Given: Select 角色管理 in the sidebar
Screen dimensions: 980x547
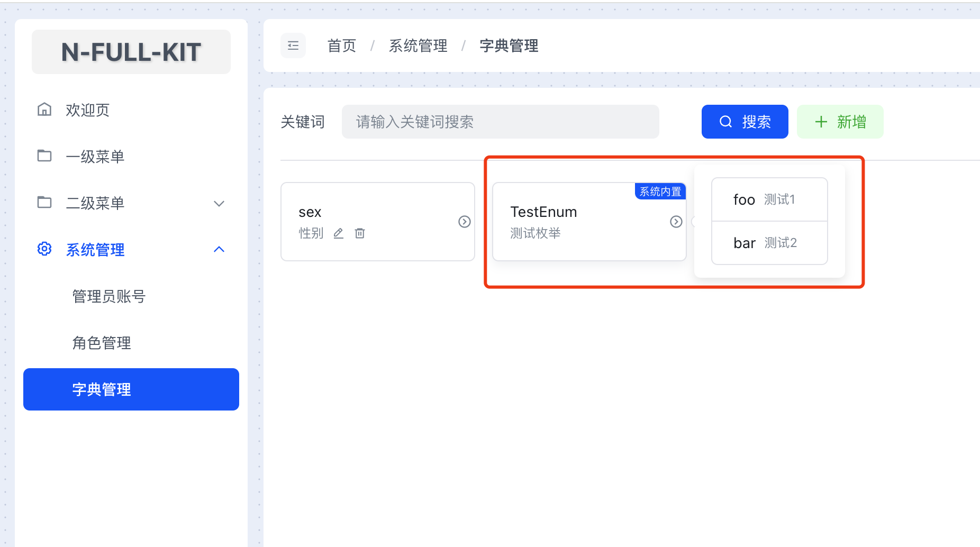Looking at the screenshot, I should 102,342.
